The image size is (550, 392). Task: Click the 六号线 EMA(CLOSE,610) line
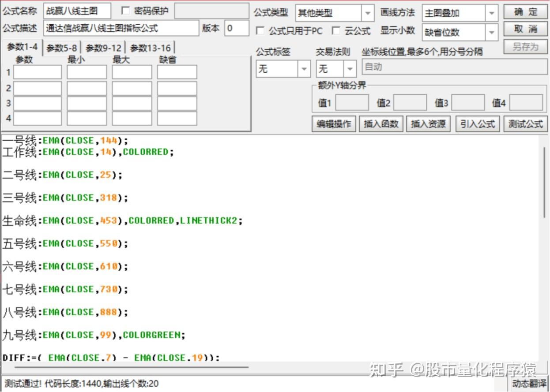click(x=65, y=267)
